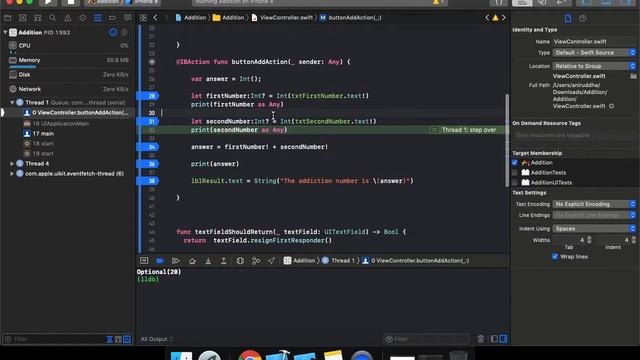Image resolution: width=640 pixels, height=360 pixels.
Task: Open Debug View Hierarchy
Action: (x=240, y=260)
